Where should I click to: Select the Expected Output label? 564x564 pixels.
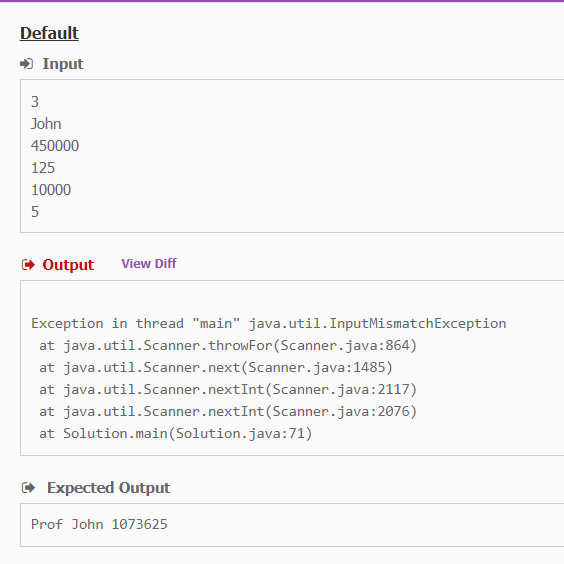(x=108, y=488)
